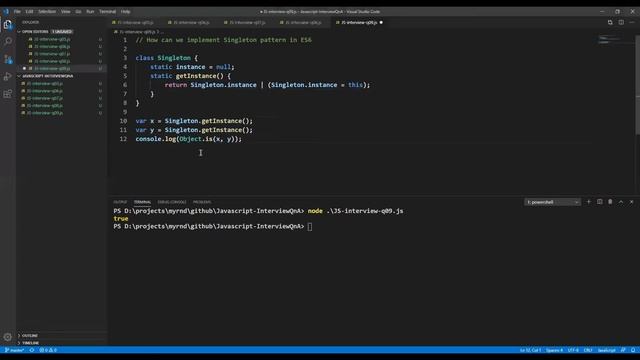640x360 pixels.
Task: Open the Run and Debug view
Action: (x=8, y=77)
